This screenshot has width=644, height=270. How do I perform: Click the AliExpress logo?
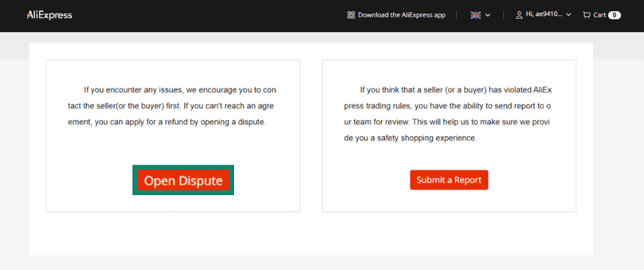tap(49, 15)
